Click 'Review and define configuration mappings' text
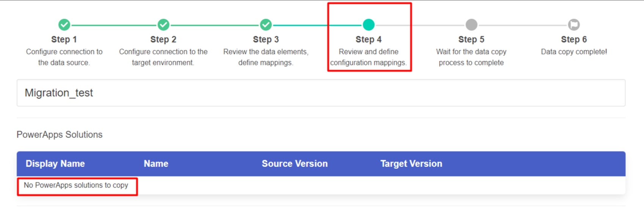 pos(369,57)
